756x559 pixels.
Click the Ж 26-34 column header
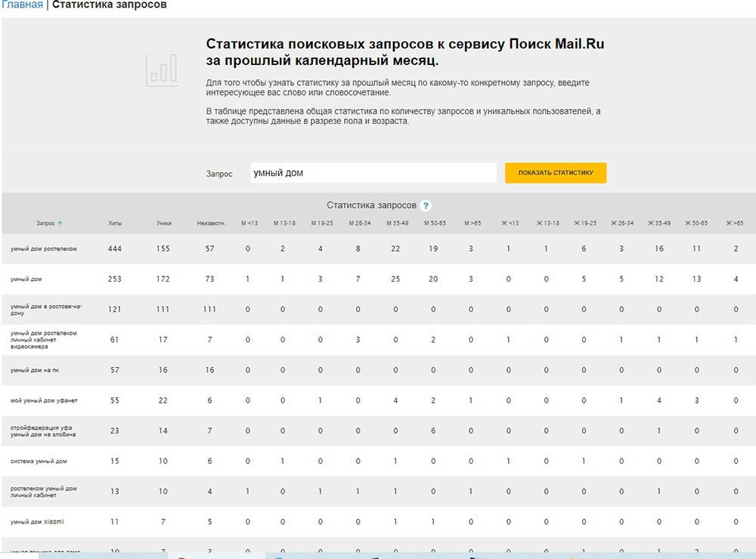(x=622, y=223)
